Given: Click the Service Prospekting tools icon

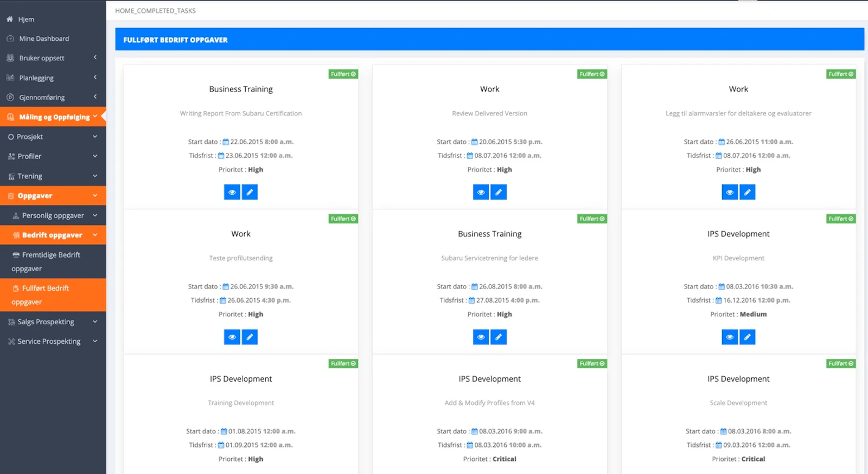Looking at the screenshot, I should pyautogui.click(x=11, y=342).
